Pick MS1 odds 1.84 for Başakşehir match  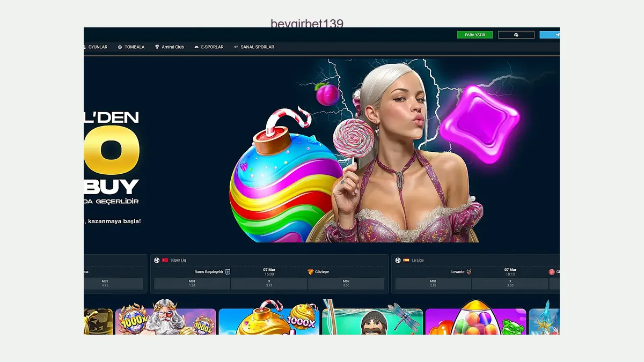point(192,284)
